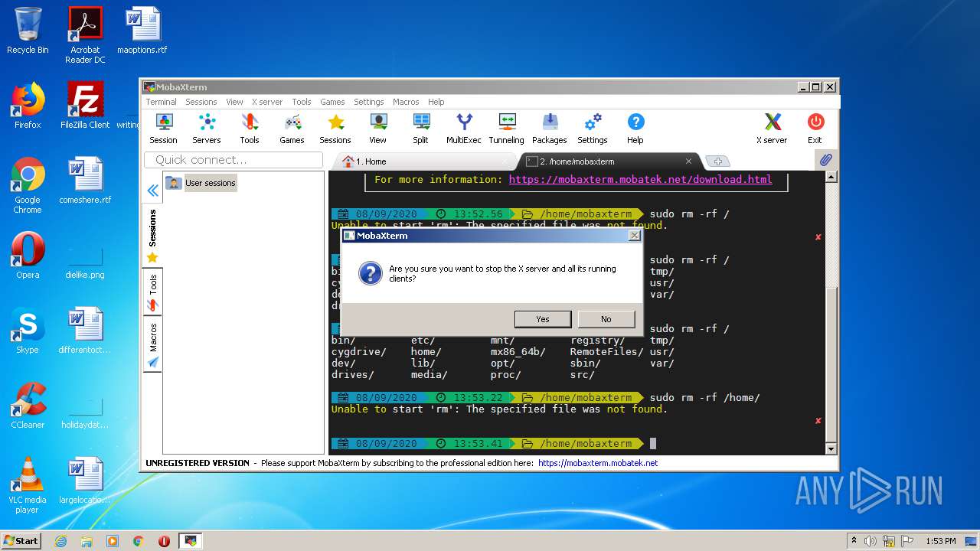Image resolution: width=980 pixels, height=551 pixels.
Task: Open the mobaxterm.mobatek.net link in status bar
Action: [598, 463]
